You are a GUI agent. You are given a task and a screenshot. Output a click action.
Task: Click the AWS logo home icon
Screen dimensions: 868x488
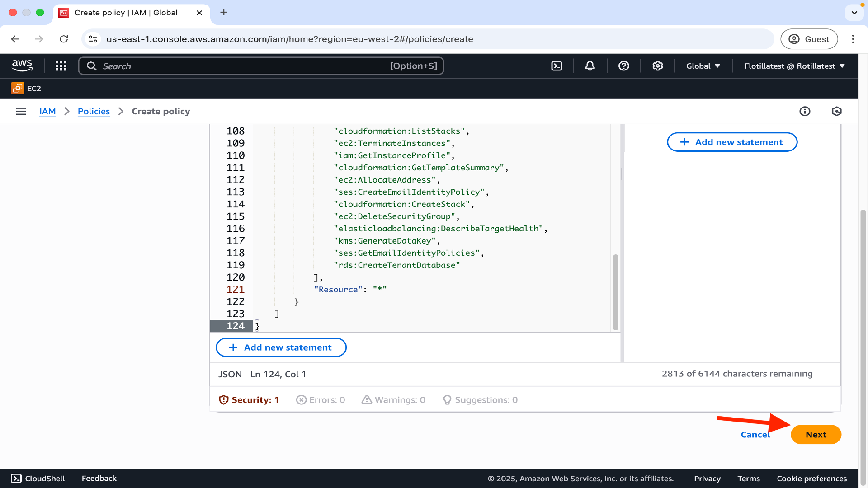(x=22, y=66)
